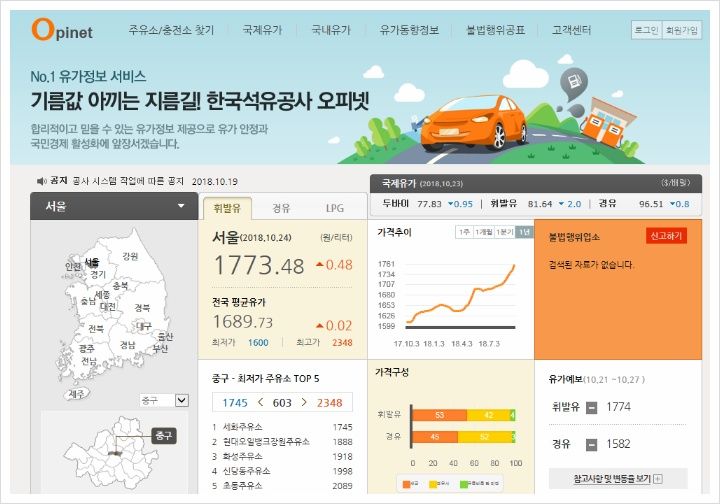The width and height of the screenshot is (720, 504).
Task: Click the notice speaker icon
Action: tap(41, 181)
